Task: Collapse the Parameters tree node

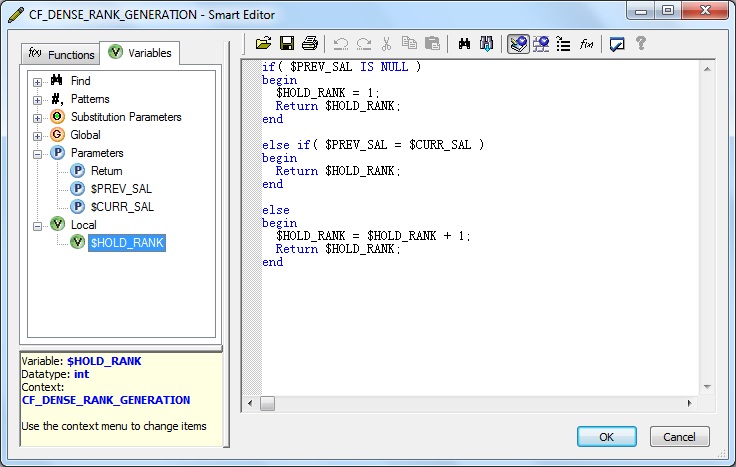Action: [38, 154]
